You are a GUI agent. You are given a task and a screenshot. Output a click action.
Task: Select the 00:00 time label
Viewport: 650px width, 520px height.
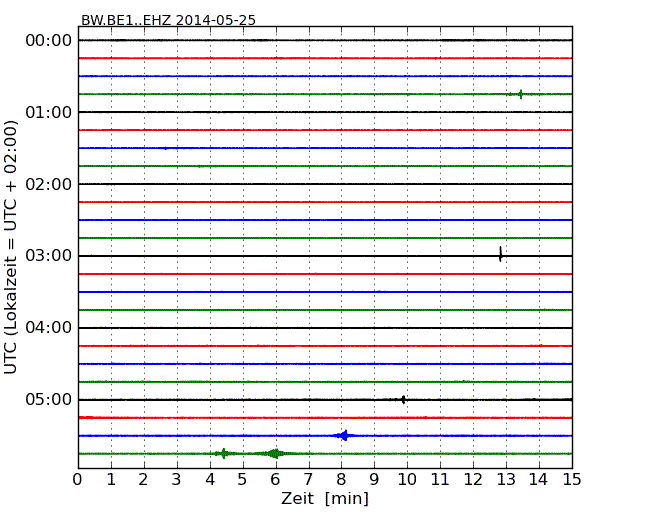point(49,41)
